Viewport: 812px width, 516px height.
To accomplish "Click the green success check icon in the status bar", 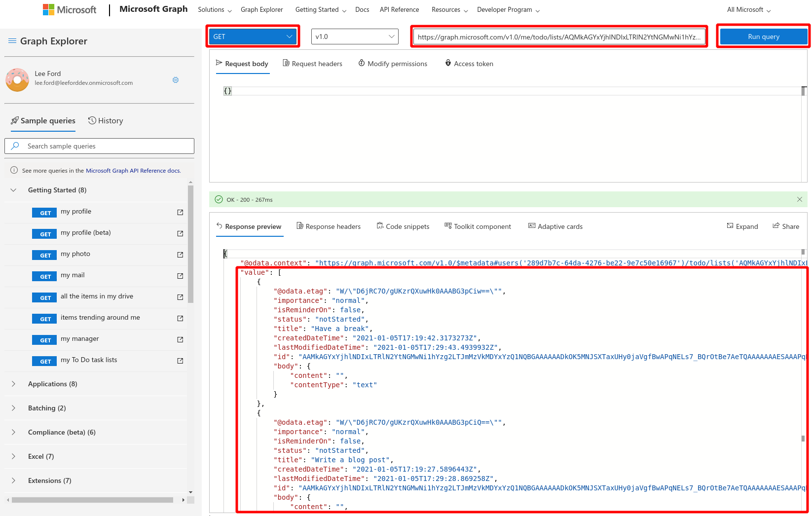I will click(x=219, y=199).
